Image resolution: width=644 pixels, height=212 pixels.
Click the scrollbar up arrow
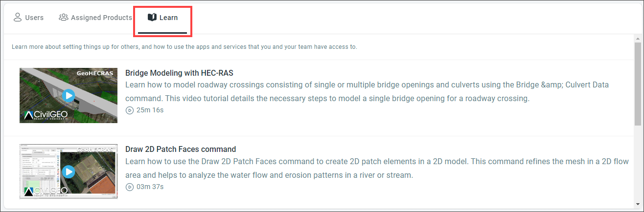pos(638,38)
